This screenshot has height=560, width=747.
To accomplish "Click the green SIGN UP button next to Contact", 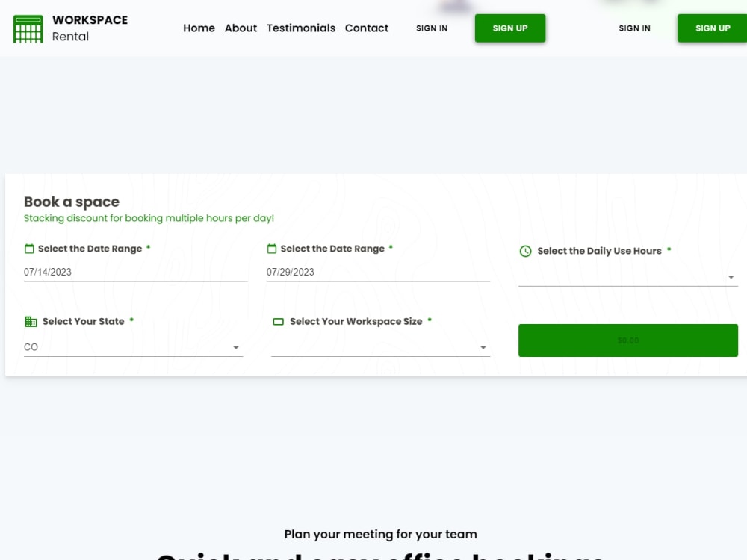I will [509, 28].
